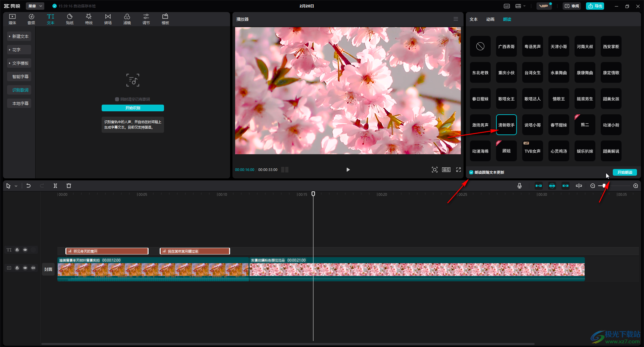Switch to the 朗读 reading tab
Image resolution: width=644 pixels, height=347 pixels.
[507, 19]
